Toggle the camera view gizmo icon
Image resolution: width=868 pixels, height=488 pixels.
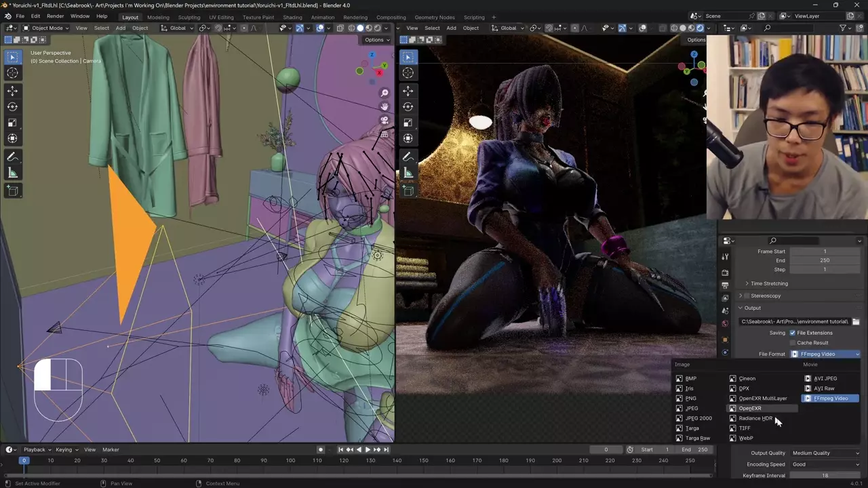(384, 121)
